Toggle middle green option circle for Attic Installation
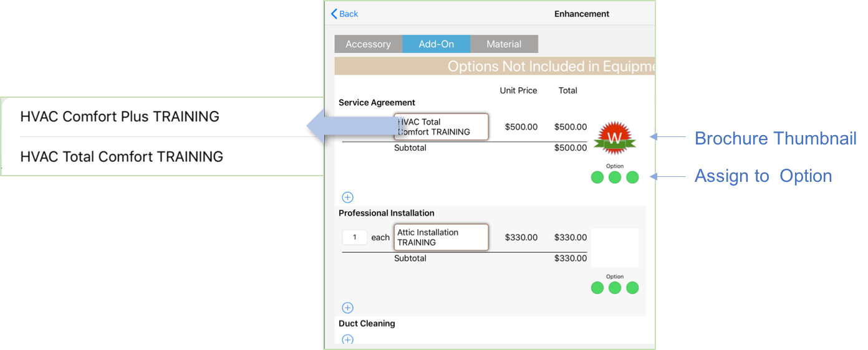 click(x=615, y=288)
